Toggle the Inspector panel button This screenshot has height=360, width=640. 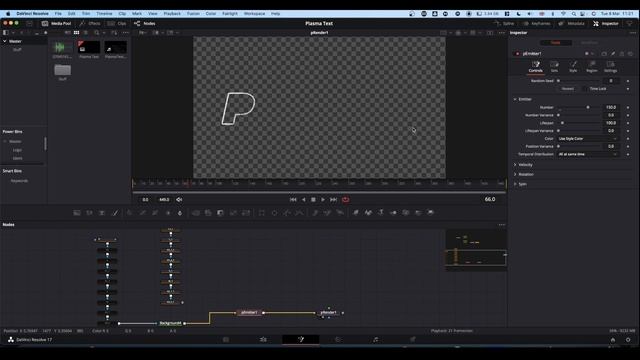pyautogui.click(x=606, y=23)
